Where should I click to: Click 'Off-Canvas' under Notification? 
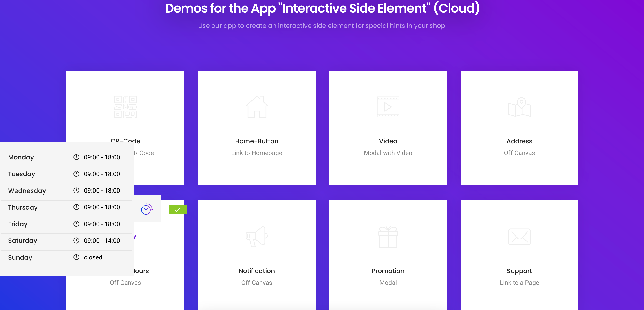click(256, 283)
